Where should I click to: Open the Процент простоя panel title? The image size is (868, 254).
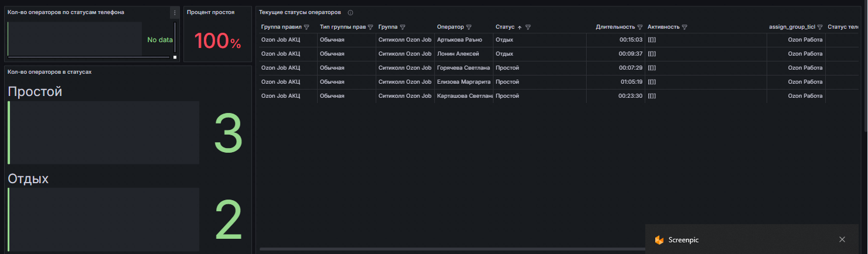tap(210, 12)
